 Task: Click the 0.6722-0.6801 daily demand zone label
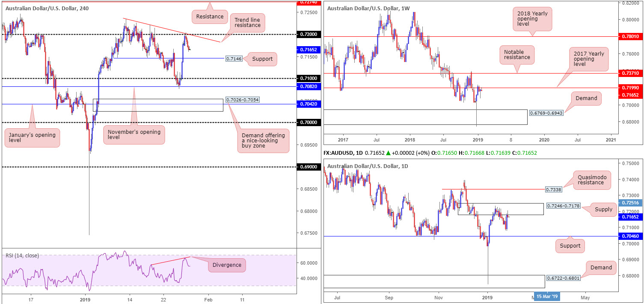click(x=563, y=278)
